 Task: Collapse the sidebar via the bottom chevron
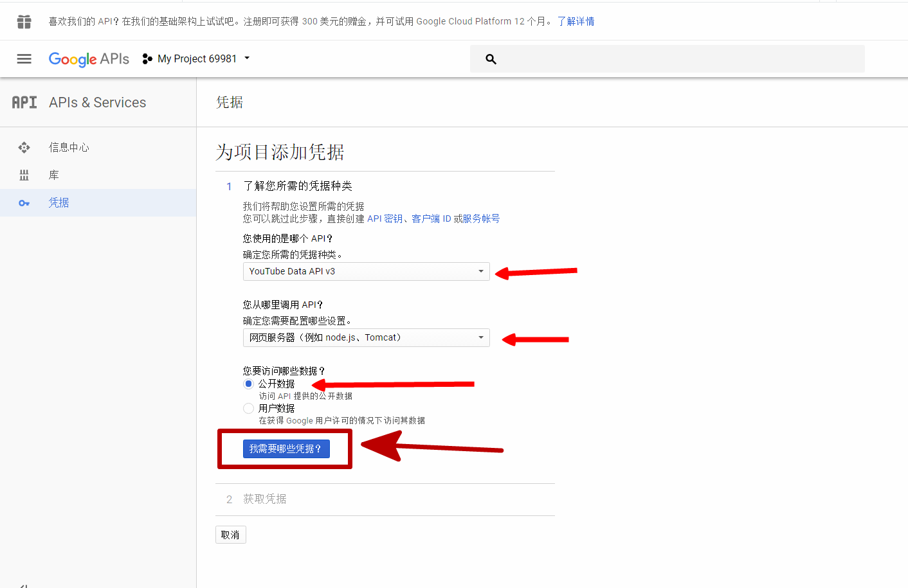coord(23,585)
